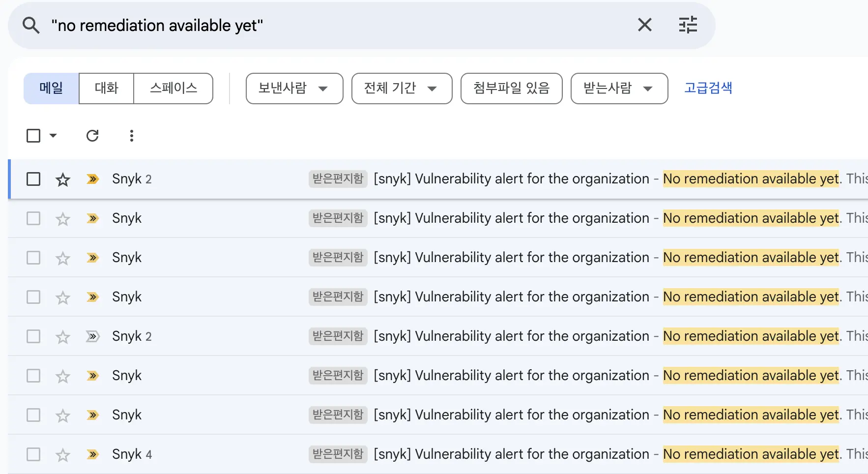
Task: Switch to the 메일 tab
Action: point(51,89)
